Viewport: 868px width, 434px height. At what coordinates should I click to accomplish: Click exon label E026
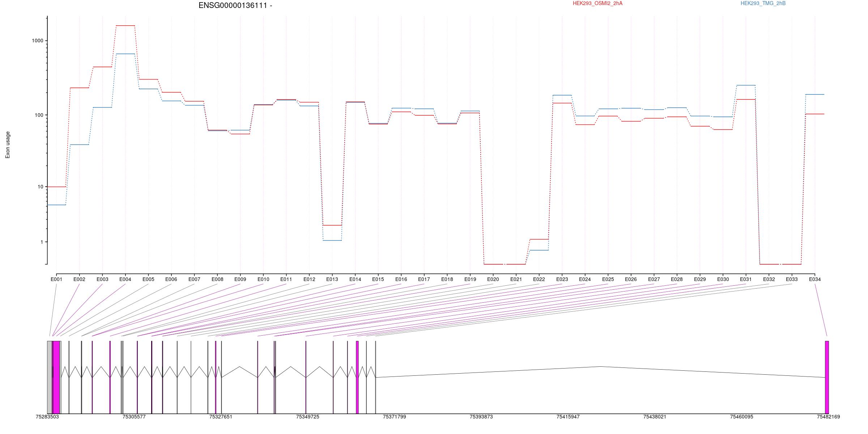pyautogui.click(x=631, y=279)
